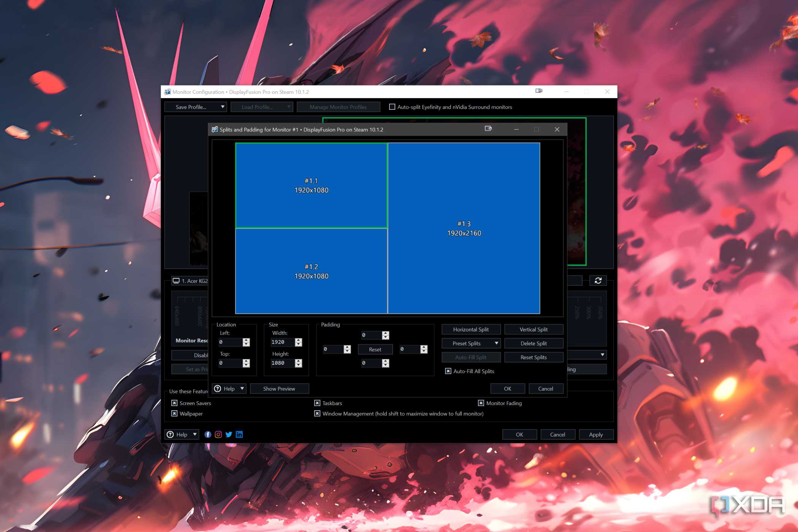Click the Vertical Split button
Viewport: 798px width, 532px height.
pos(534,329)
